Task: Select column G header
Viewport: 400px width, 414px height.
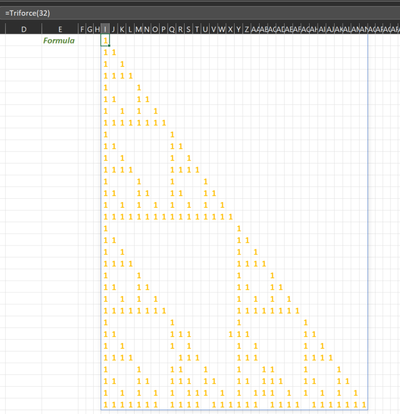Action: pyautogui.click(x=89, y=29)
